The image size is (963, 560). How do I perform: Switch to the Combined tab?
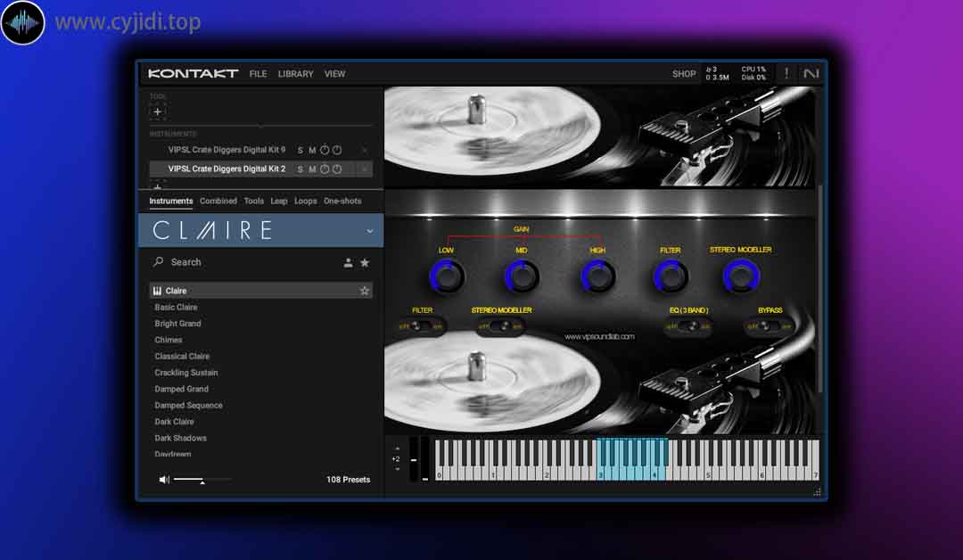click(218, 201)
